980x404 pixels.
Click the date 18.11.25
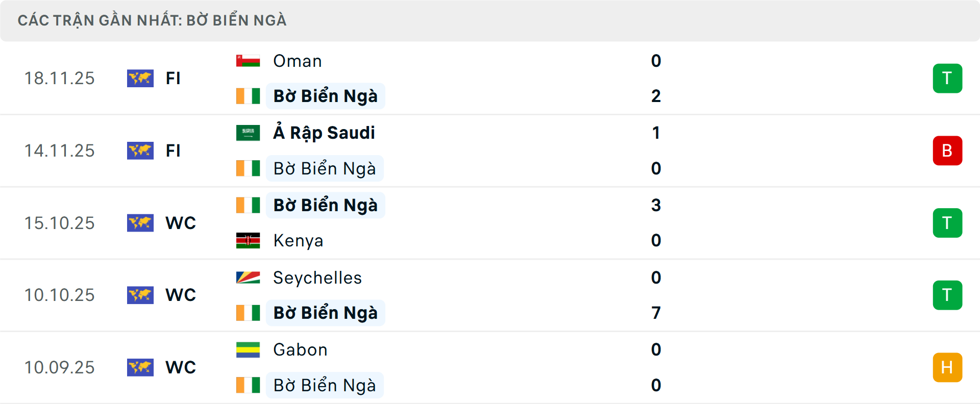tap(59, 78)
